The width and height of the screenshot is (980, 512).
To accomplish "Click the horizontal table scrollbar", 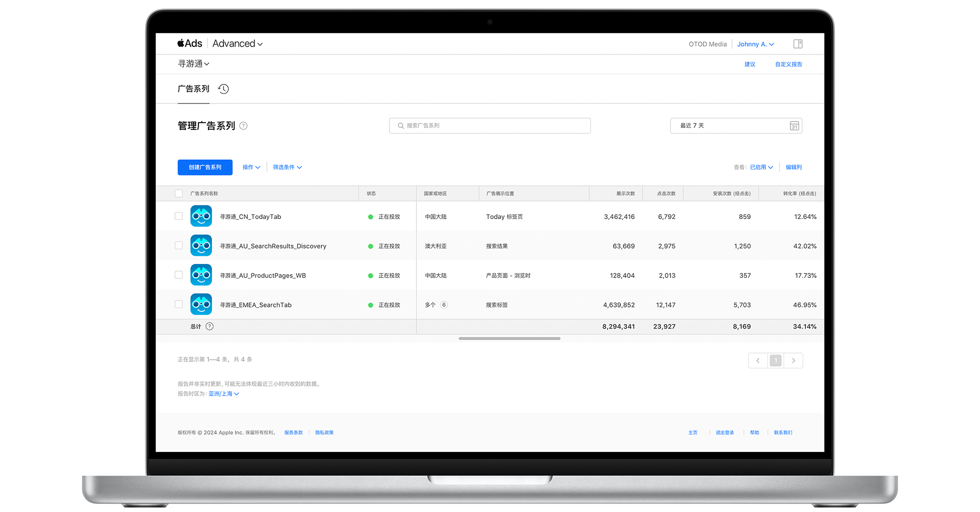I will [509, 338].
